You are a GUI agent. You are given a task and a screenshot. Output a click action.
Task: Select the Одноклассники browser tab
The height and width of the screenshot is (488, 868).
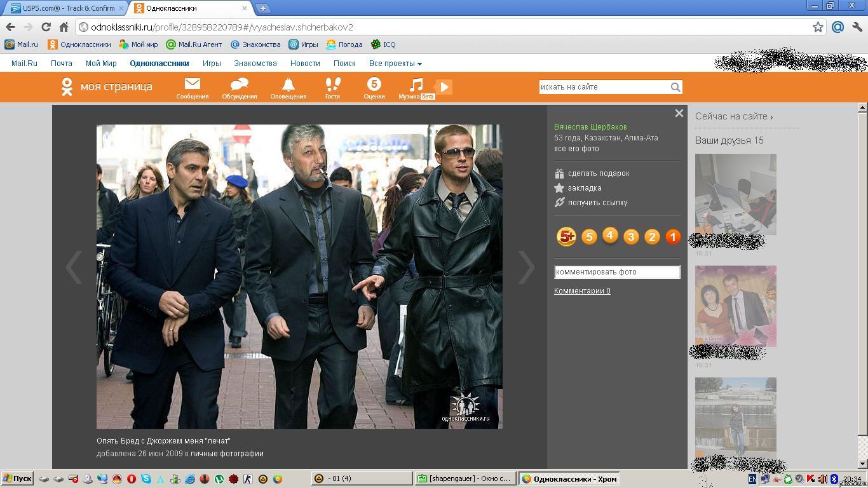coord(191,8)
